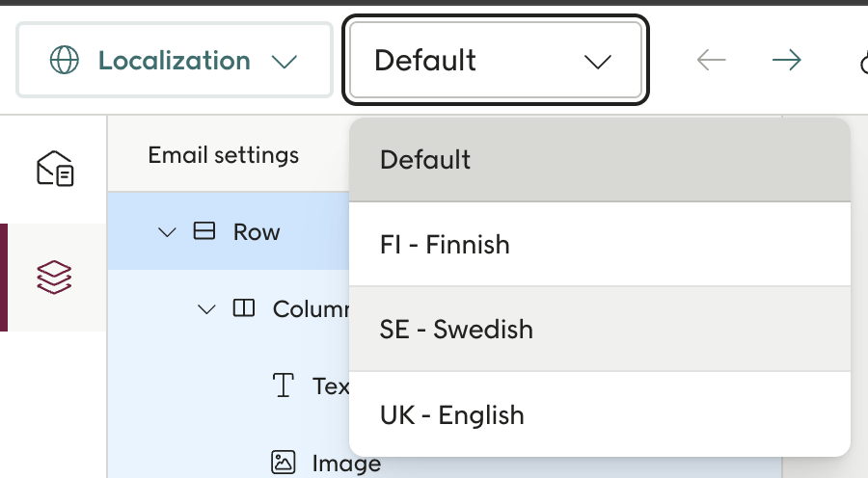Collapse the Row tree item chevron
The width and height of the screenshot is (868, 478).
click(167, 232)
